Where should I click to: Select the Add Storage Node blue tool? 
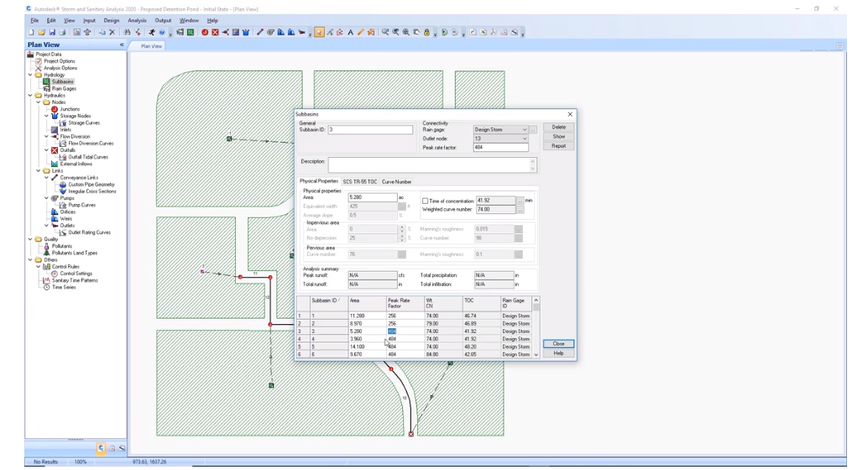pyautogui.click(x=246, y=33)
